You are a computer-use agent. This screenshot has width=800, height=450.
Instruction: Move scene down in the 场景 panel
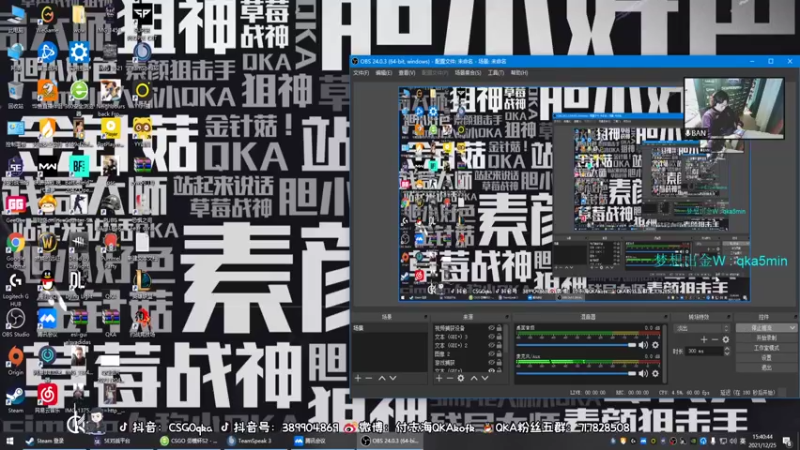(392, 378)
